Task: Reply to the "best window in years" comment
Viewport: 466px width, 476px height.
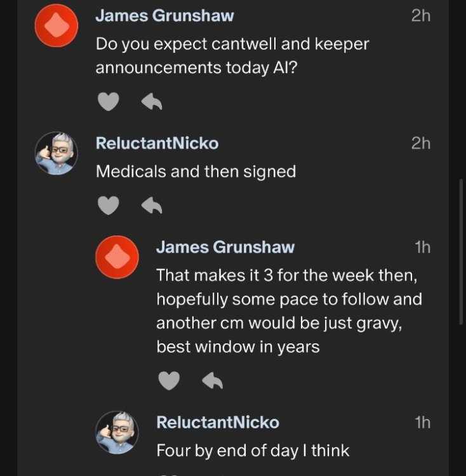Action: (211, 380)
